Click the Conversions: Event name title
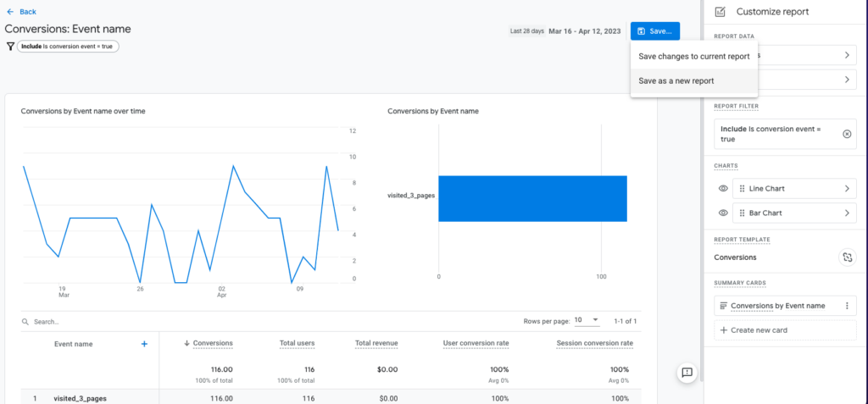The width and height of the screenshot is (868, 404). pos(68,29)
